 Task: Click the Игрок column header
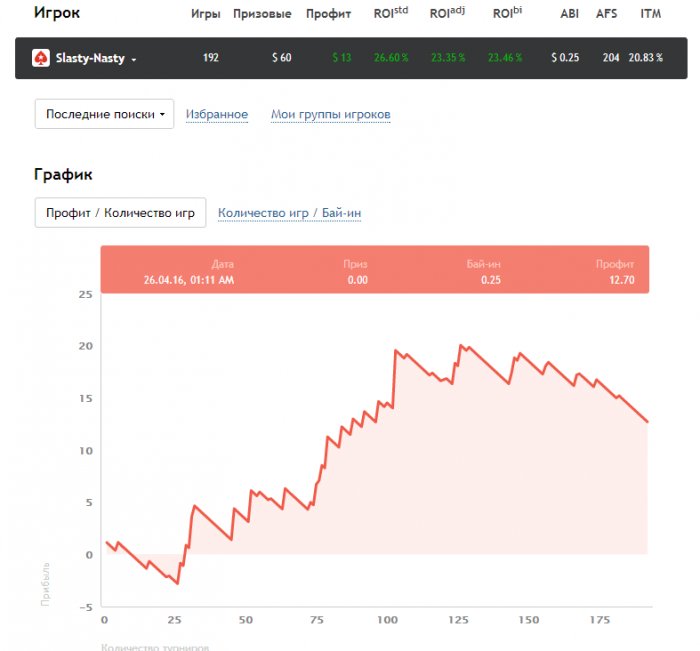57,14
